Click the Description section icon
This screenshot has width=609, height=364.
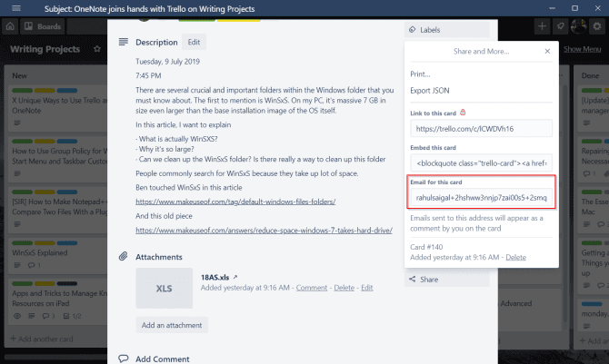[x=123, y=42]
